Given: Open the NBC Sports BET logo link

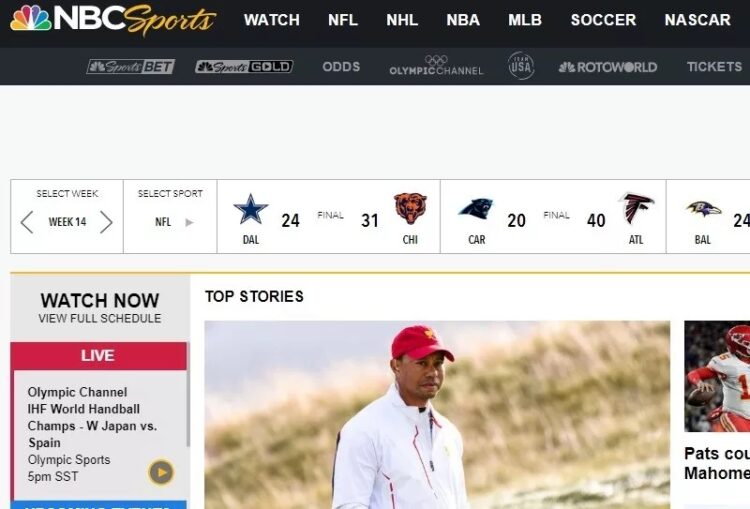Looking at the screenshot, I should coord(131,66).
